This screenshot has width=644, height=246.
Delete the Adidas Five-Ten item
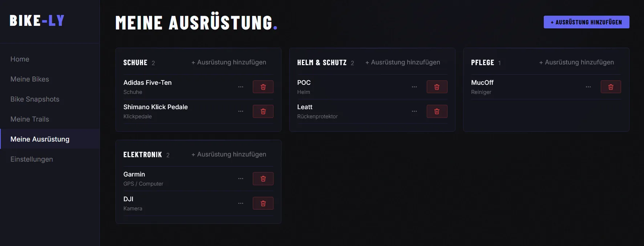coord(263,87)
